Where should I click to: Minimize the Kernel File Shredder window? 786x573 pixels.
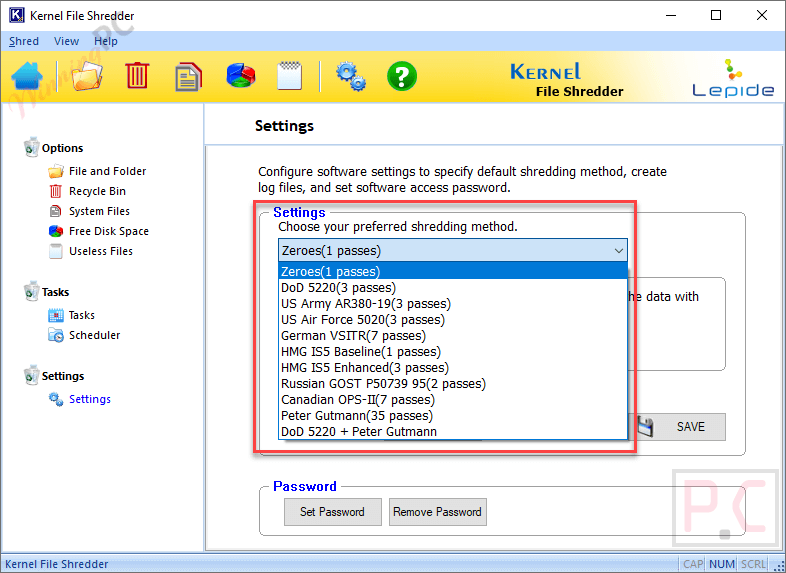(x=671, y=16)
